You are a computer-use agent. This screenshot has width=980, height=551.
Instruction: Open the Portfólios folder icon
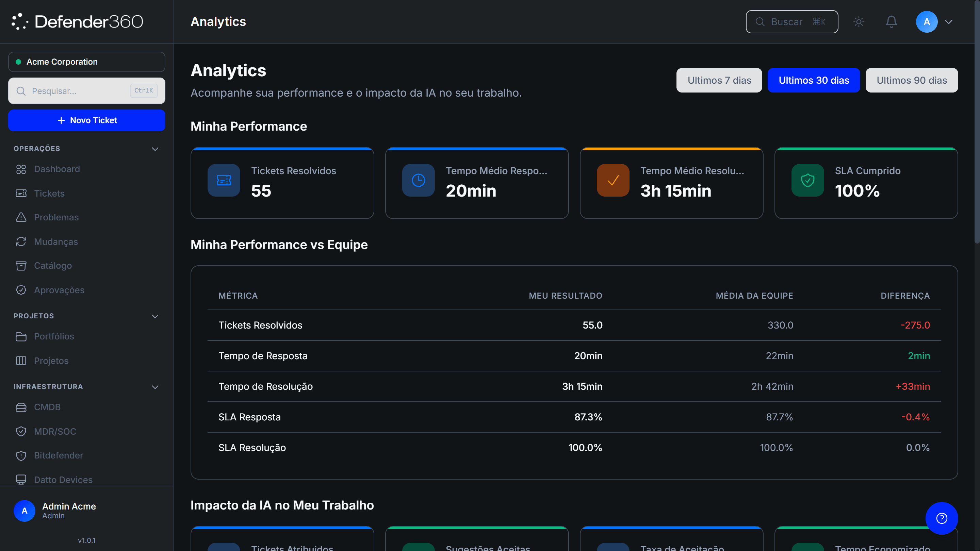click(21, 336)
